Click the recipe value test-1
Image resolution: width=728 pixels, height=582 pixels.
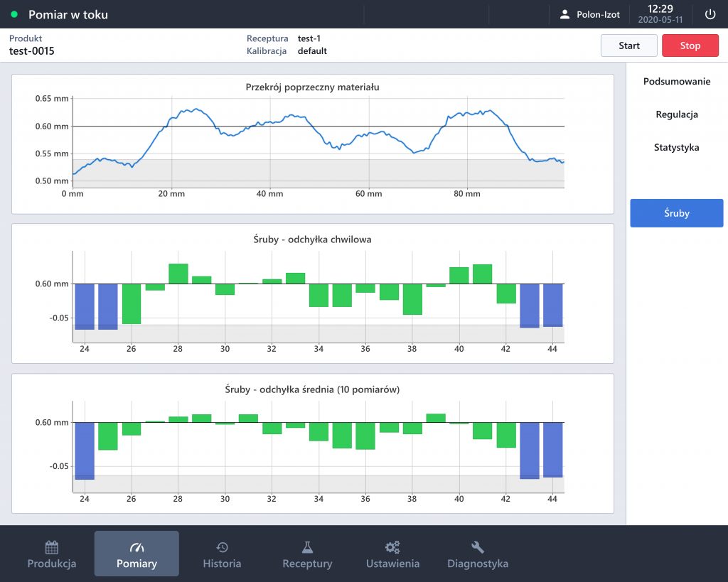pyautogui.click(x=309, y=38)
